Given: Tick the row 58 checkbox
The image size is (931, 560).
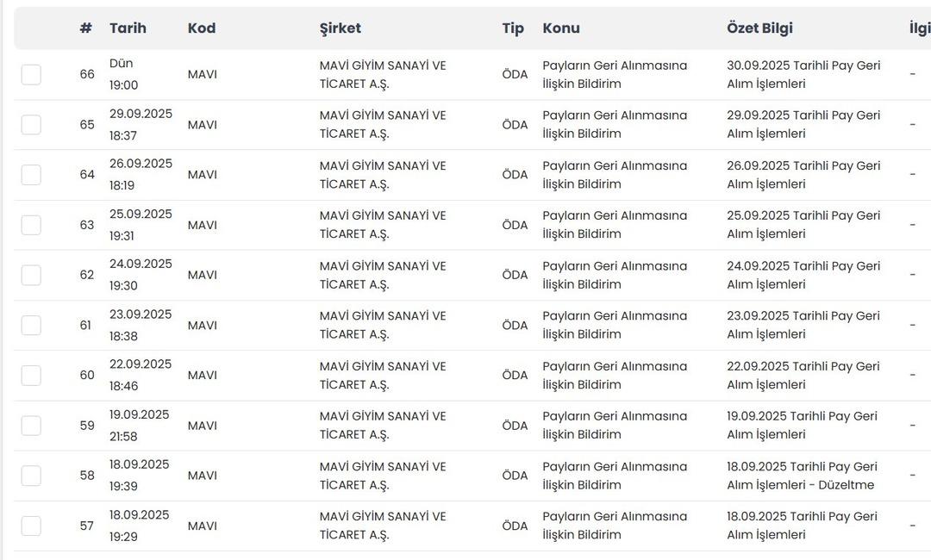Looking at the screenshot, I should point(31,476).
